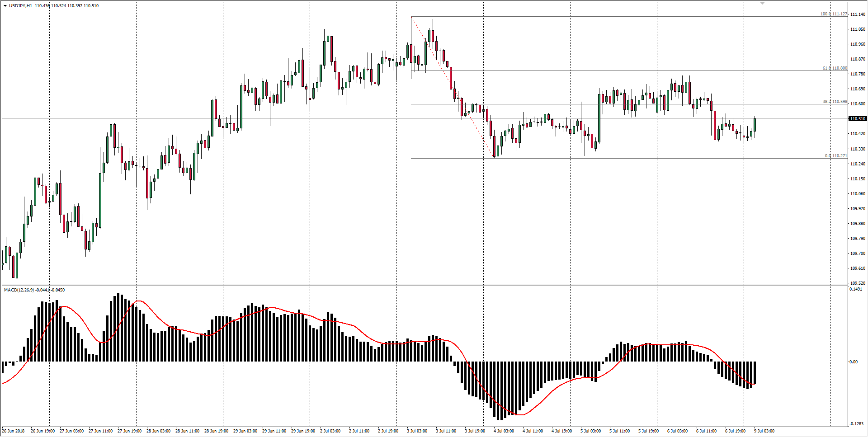Screen dimensions: 868x437
Task: Click the 38.2 Fibonacci level label
Action: click(835, 102)
